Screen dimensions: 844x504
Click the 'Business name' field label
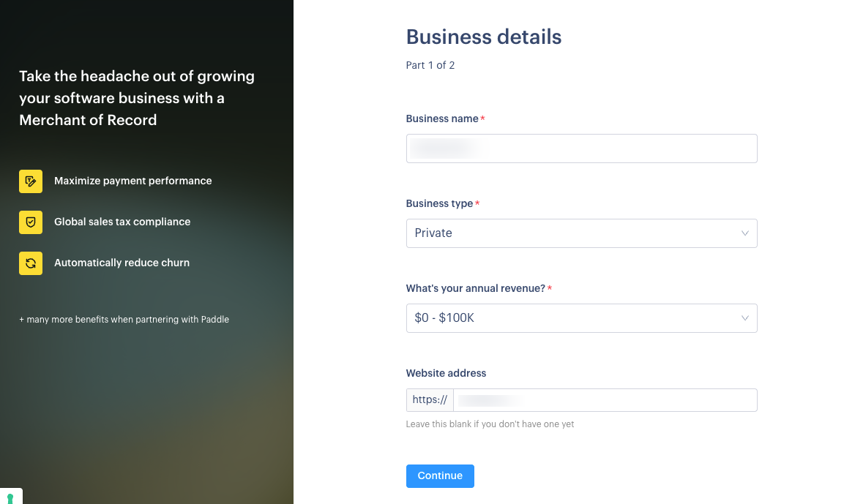coord(442,119)
